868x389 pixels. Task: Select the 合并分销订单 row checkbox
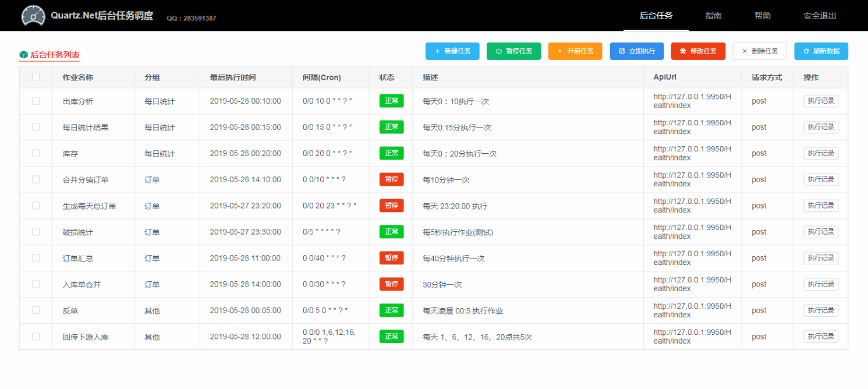click(x=36, y=179)
